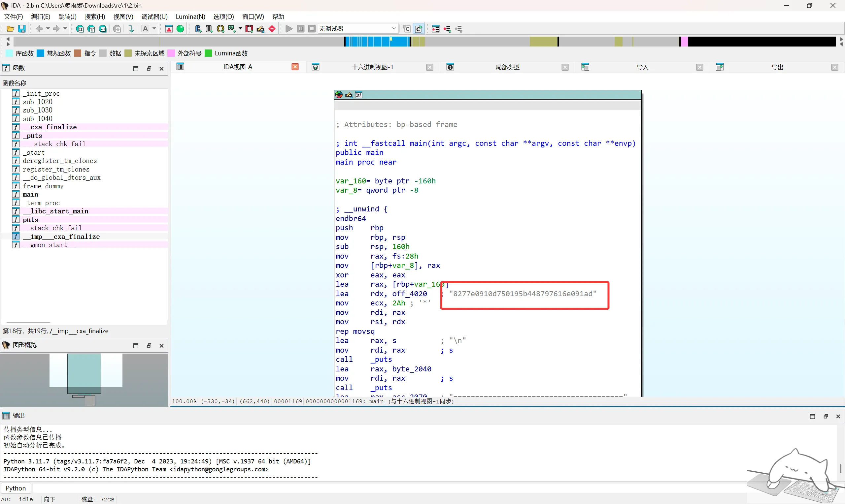
Task: Switch to 十六进制视图-1 tab
Action: [x=372, y=67]
